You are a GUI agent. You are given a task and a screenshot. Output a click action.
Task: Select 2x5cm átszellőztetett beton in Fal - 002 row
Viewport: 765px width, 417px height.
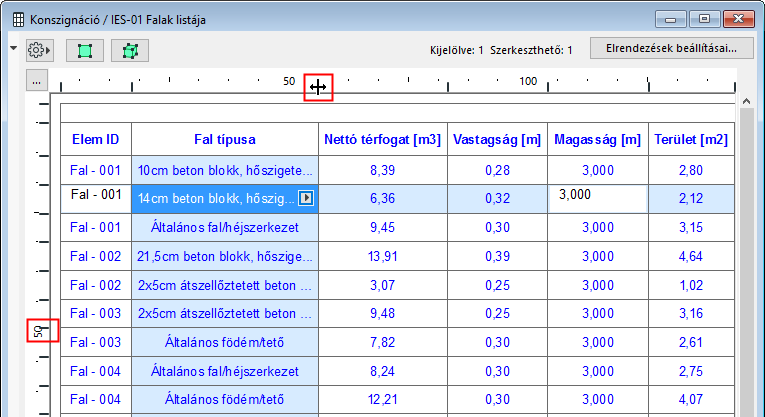coord(225,285)
